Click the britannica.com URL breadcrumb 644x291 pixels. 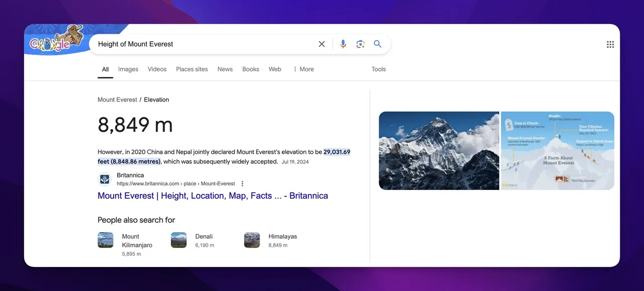pyautogui.click(x=176, y=184)
